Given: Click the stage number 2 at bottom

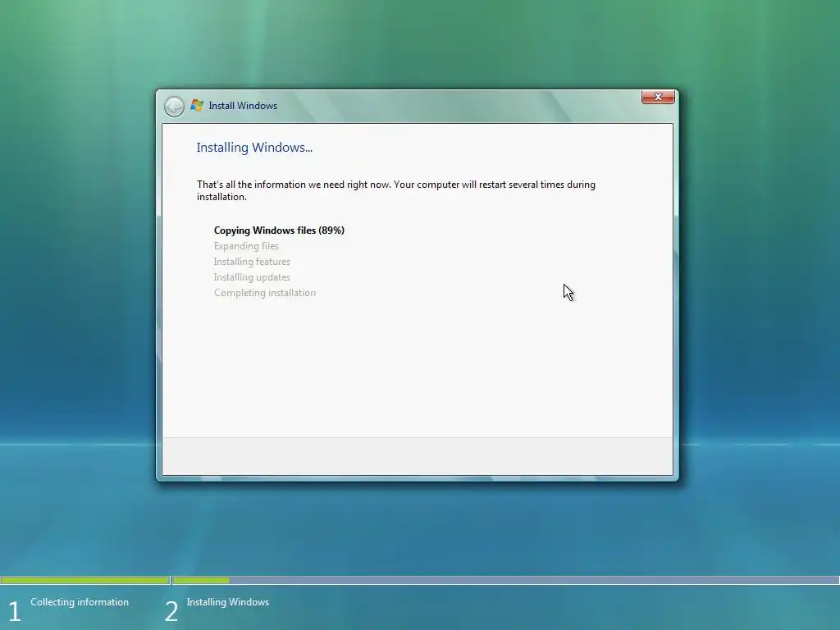Looking at the screenshot, I should 171,611.
